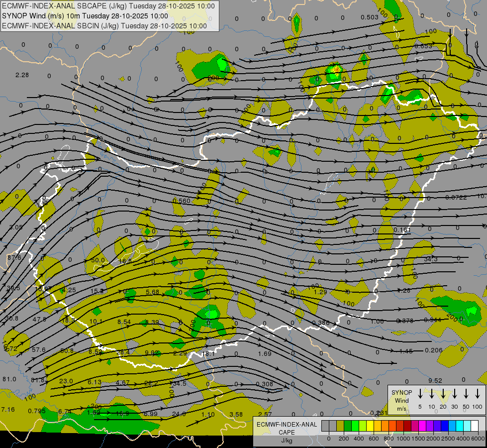
Task: Select the dark red CAPE legend swatch
Action: pos(407,426)
